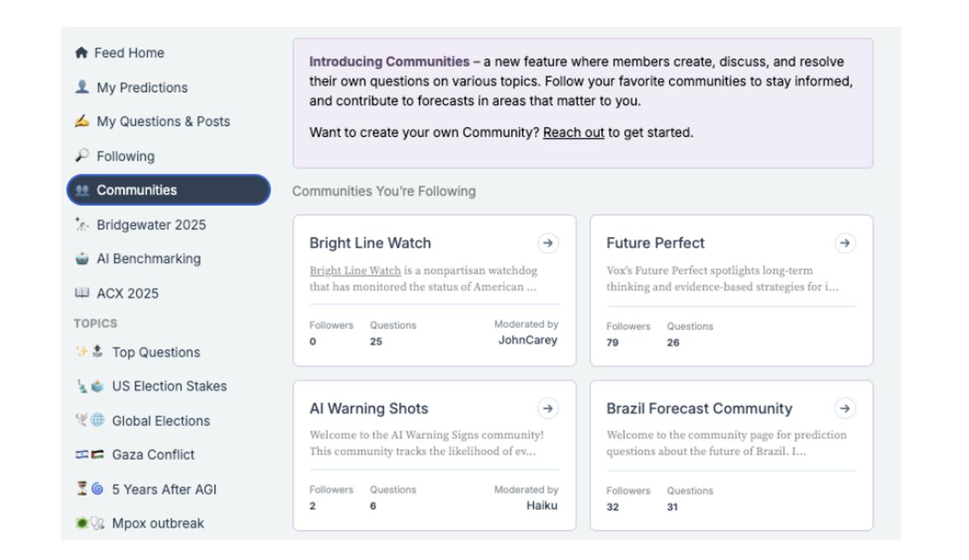The width and height of the screenshot is (969, 560).
Task: Select the Gaza Conflict topic
Action: point(153,455)
